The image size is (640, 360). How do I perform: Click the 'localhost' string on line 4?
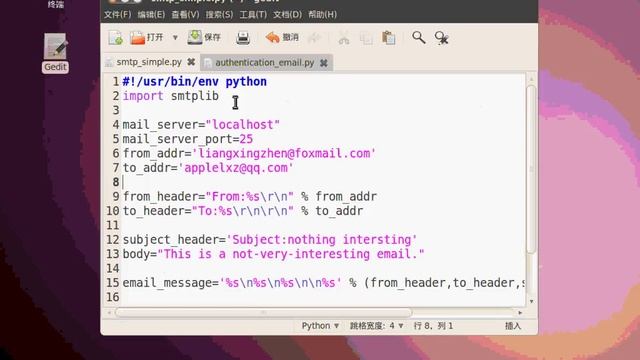point(243,124)
